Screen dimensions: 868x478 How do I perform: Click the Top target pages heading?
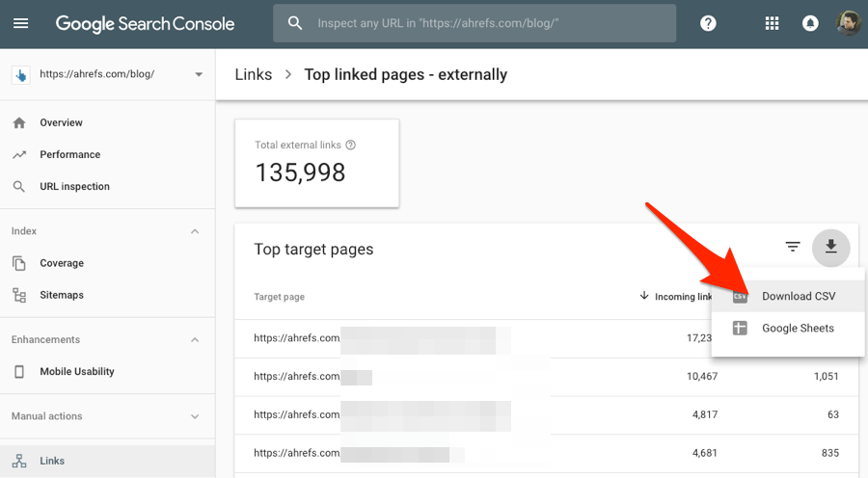(313, 250)
